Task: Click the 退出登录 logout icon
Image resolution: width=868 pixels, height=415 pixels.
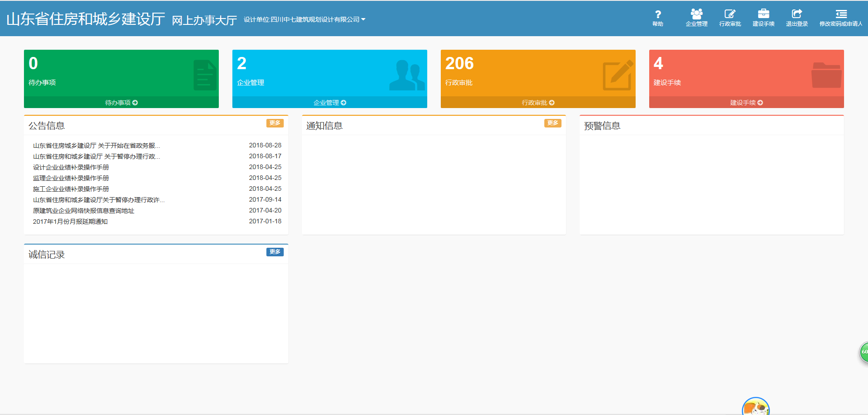Action: [x=797, y=14]
